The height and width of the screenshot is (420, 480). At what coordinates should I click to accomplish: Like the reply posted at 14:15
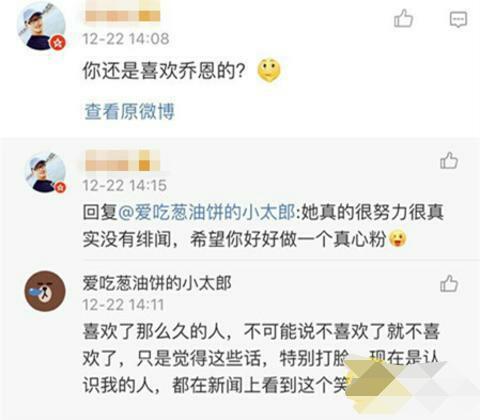(x=449, y=161)
